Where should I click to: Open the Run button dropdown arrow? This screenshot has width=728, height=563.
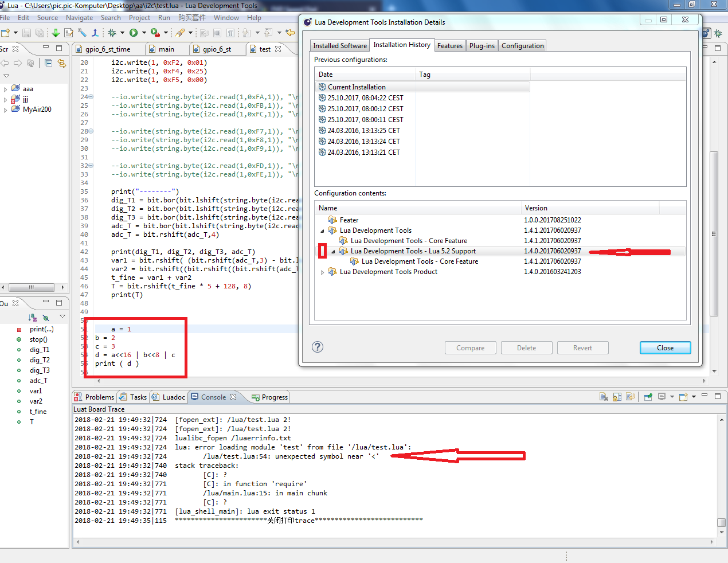[x=144, y=33]
